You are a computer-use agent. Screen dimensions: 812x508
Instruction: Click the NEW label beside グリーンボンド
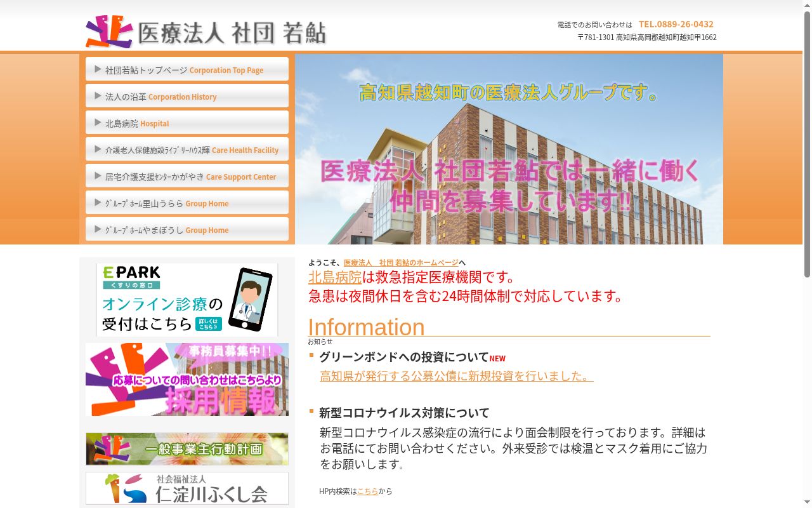[x=497, y=359]
